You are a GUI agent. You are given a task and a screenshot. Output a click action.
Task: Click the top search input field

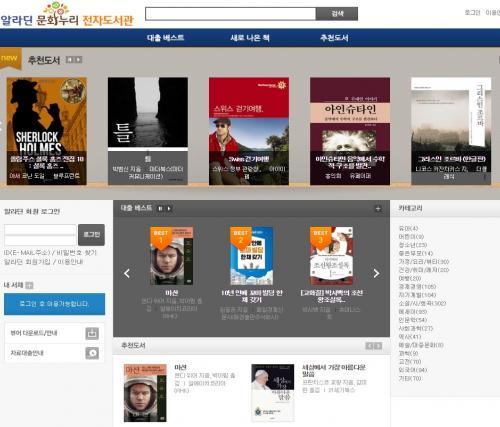pos(231,14)
